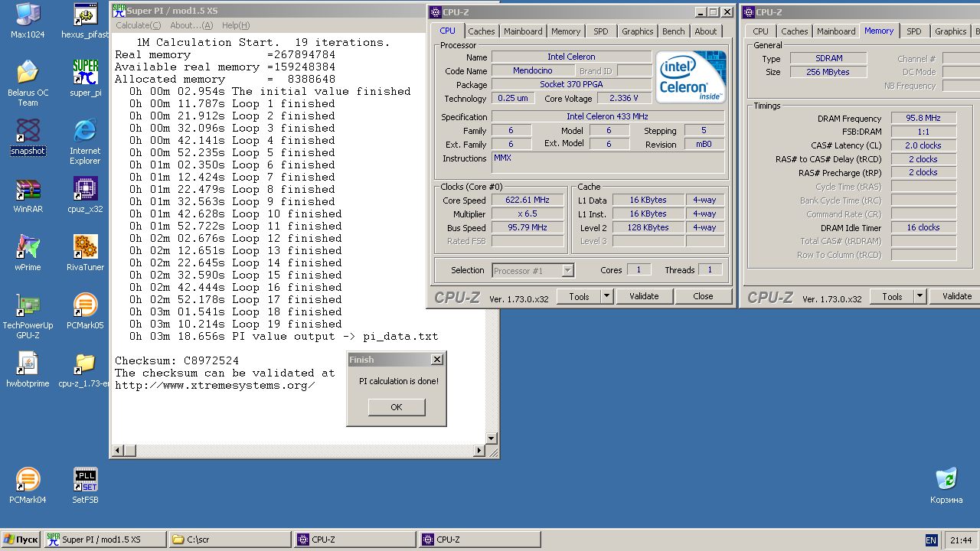Click the Intel Celeron inside logo

click(691, 77)
